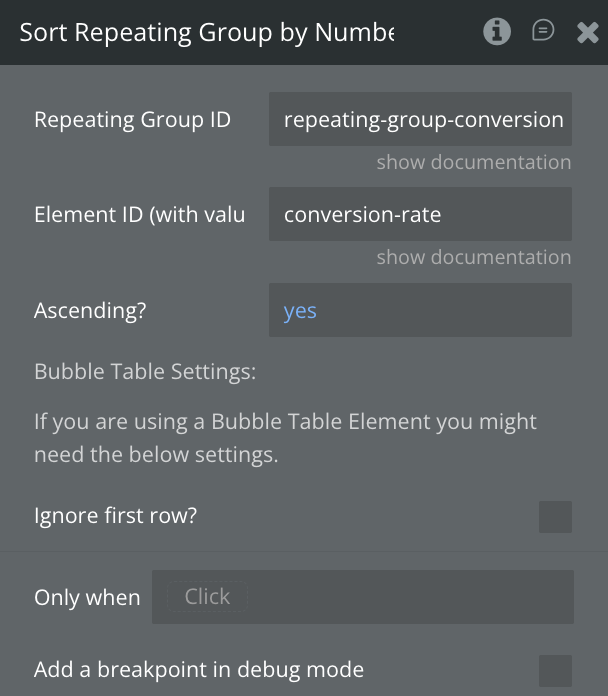Click the Sort Repeating Group title text

[206, 32]
